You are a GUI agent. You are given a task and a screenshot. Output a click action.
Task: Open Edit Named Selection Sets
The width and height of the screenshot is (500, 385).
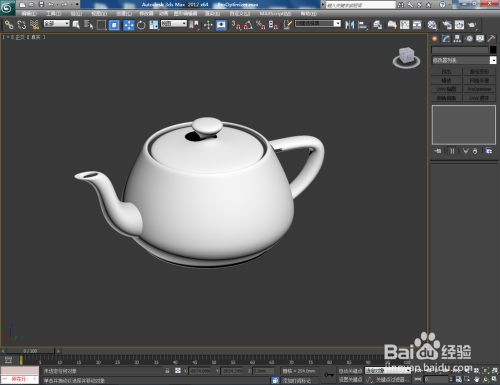pos(288,25)
